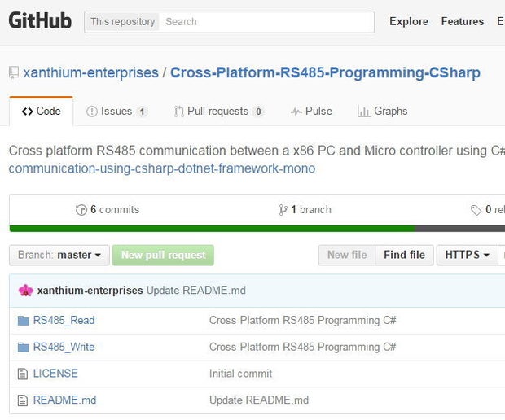
Task: Click the README.md file icon
Action: tap(23, 400)
